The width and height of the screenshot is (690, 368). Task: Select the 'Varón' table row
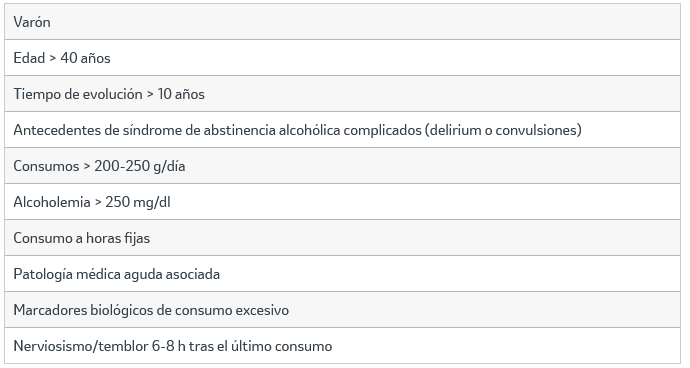pos(342,22)
